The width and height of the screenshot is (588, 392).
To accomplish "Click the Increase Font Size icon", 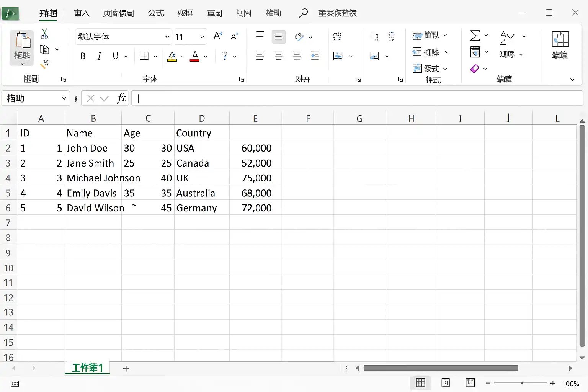I will click(218, 36).
